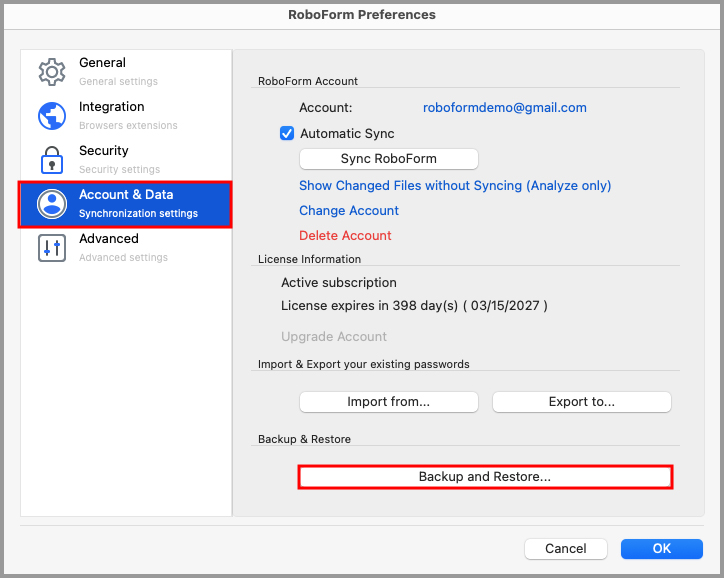
Task: Click the Integration globe icon
Action: (x=51, y=116)
